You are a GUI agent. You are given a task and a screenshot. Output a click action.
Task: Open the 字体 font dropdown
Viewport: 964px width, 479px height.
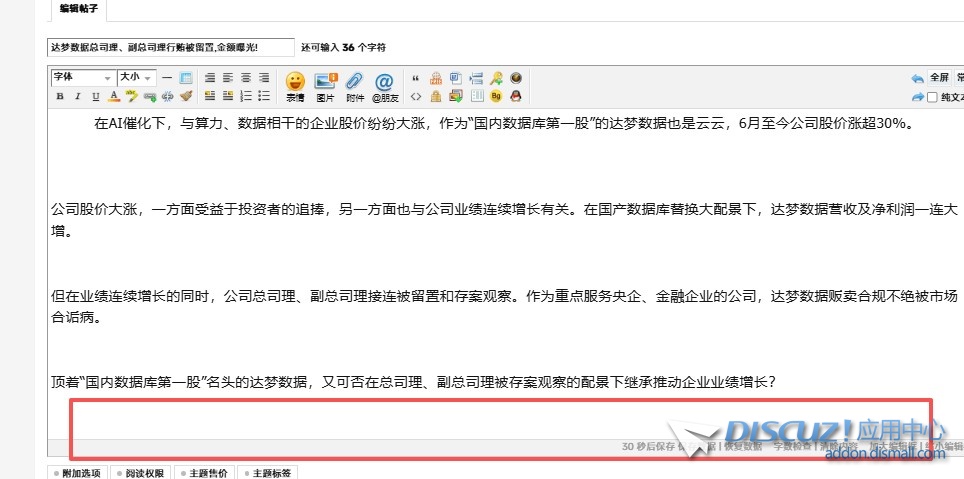tap(82, 77)
